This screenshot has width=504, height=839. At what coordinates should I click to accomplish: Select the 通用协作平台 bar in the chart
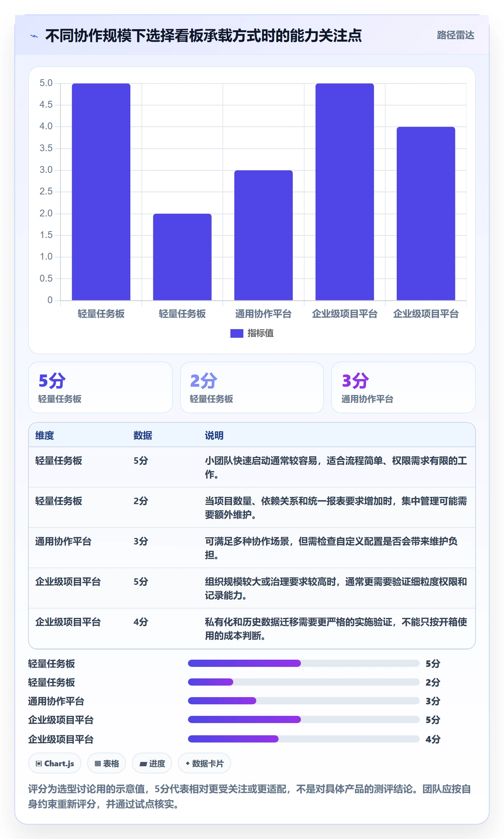264,235
